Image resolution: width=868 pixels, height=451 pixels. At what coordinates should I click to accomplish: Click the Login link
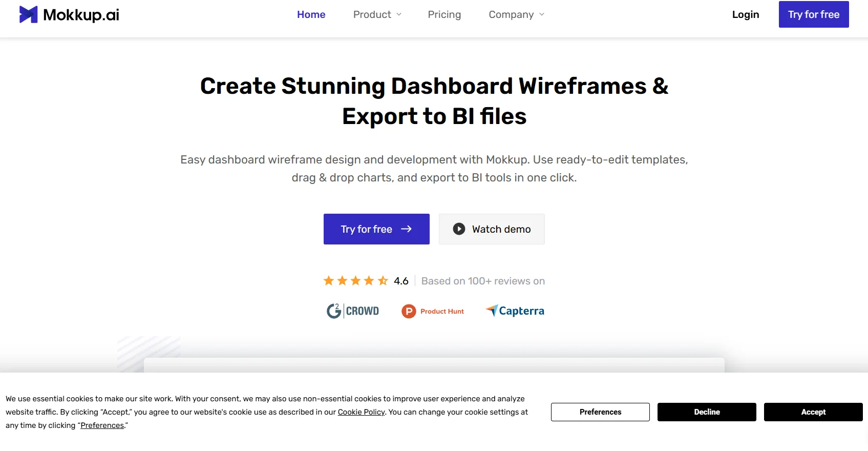tap(745, 15)
